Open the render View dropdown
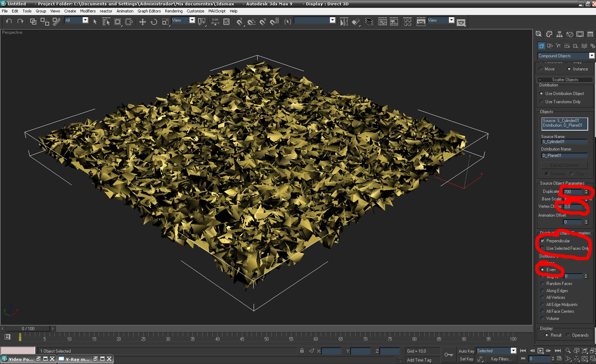Image resolution: width=596 pixels, height=364 pixels. pos(441,20)
